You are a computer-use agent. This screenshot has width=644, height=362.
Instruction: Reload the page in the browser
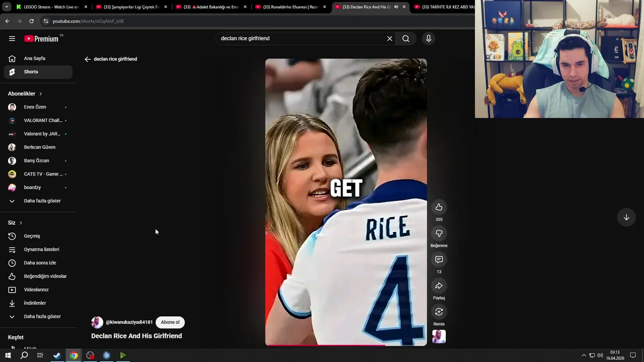[x=31, y=21]
